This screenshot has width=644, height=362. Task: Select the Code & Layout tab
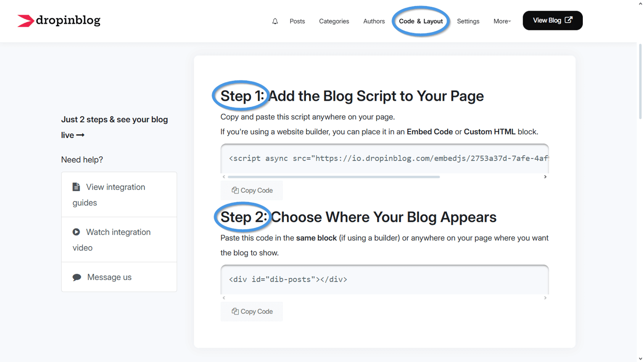[x=420, y=21]
